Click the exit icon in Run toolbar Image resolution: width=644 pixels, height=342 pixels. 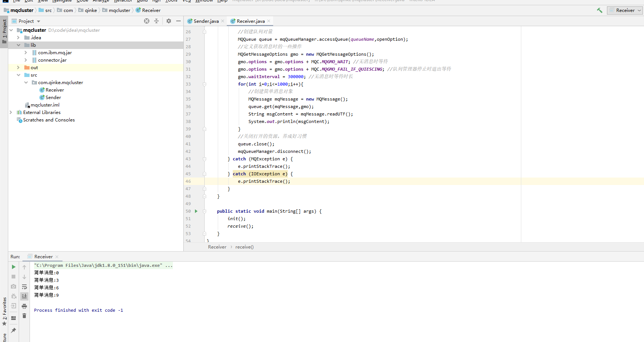pos(13,306)
